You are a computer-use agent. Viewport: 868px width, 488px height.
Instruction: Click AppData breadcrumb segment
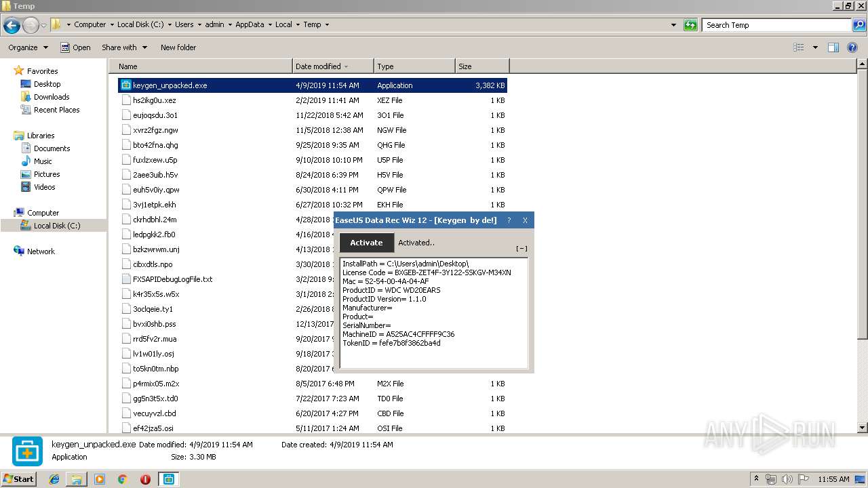tap(250, 24)
